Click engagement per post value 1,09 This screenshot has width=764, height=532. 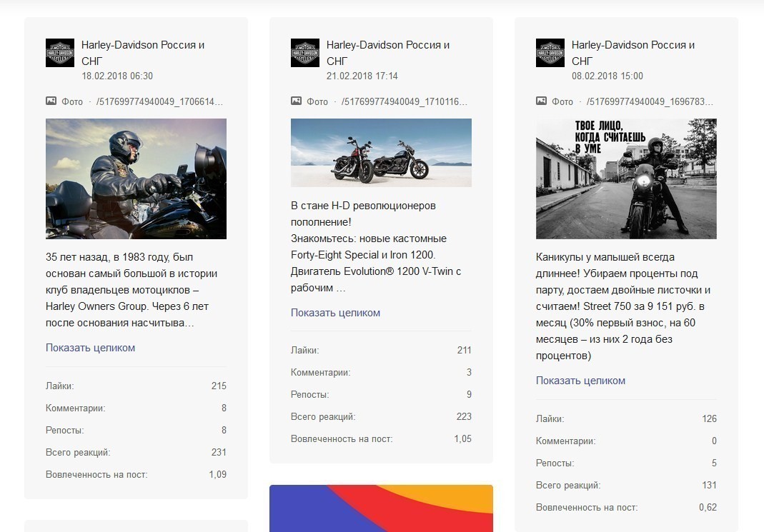pos(218,474)
